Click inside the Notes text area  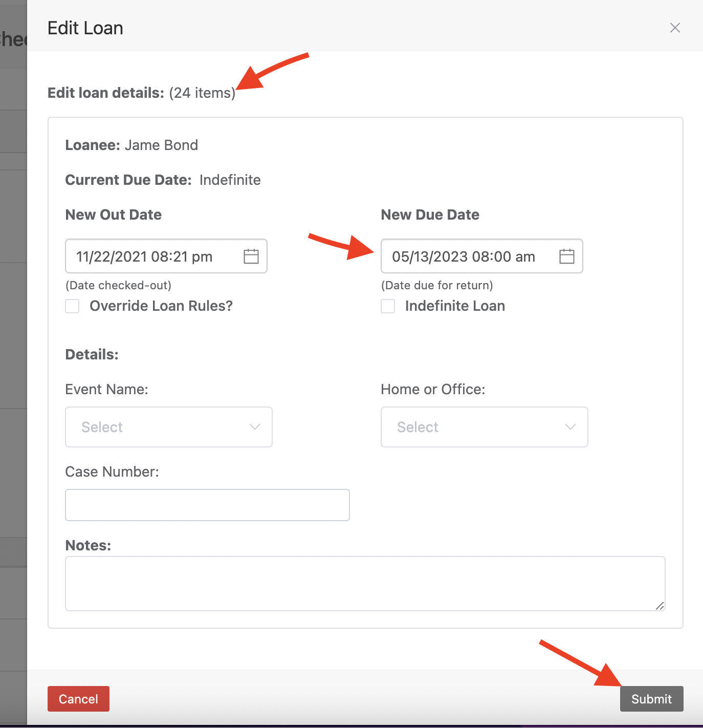[x=365, y=583]
